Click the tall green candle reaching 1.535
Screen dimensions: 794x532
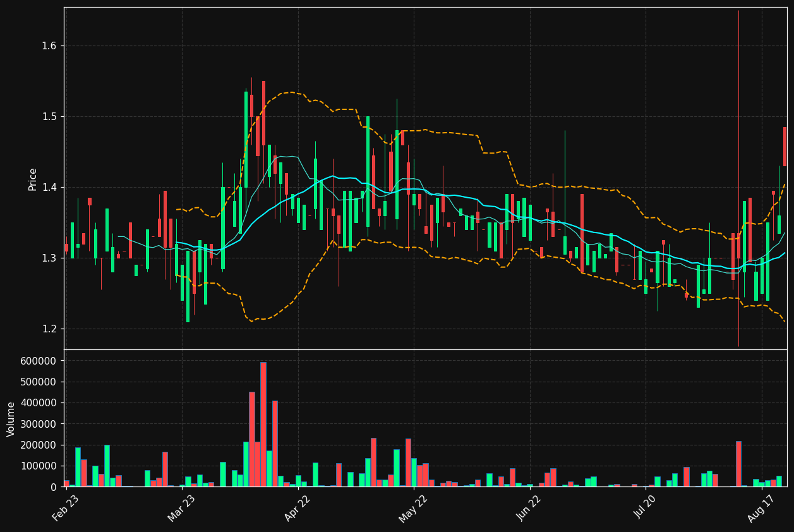coord(246,140)
